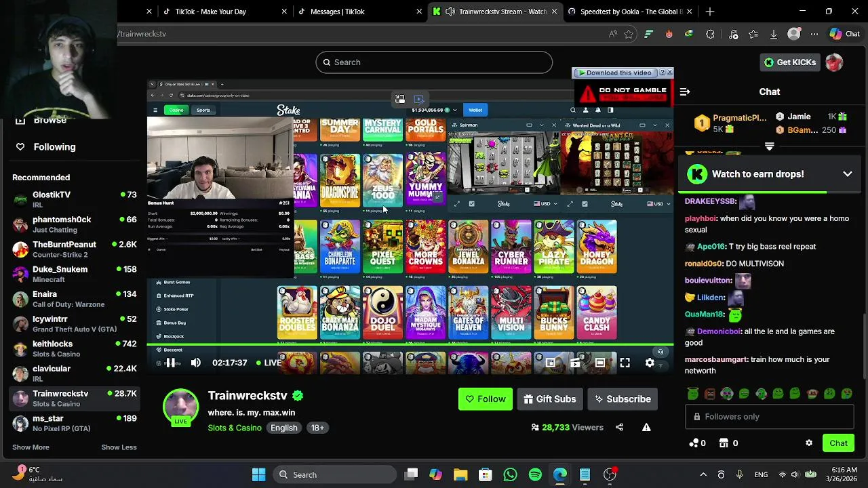Click the flame extension icon in toolbar
This screenshot has height=488, width=868.
tap(669, 34)
